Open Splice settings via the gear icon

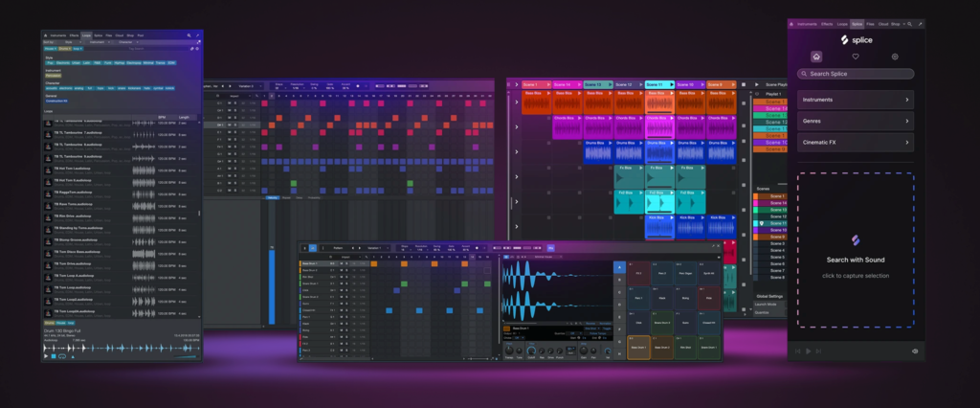click(x=895, y=57)
